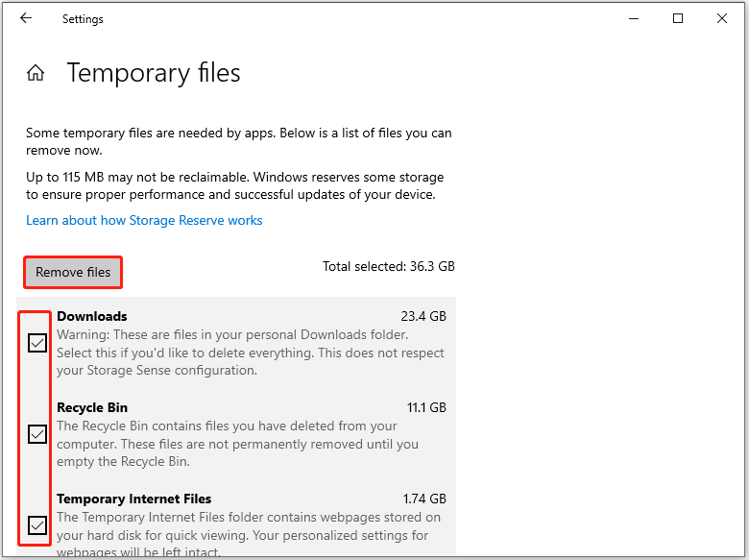This screenshot has width=749, height=560.
Task: Select the Downloads item title
Action: [x=92, y=316]
